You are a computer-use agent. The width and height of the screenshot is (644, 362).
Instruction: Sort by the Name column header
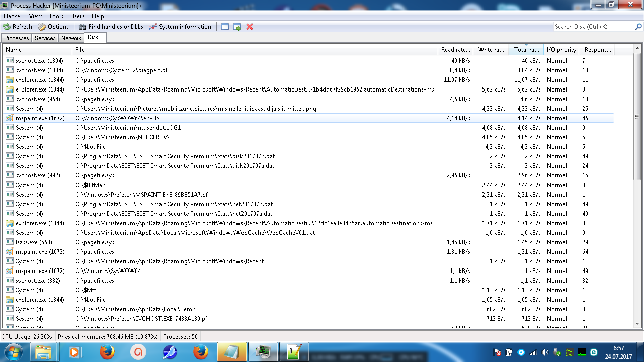coord(38,50)
